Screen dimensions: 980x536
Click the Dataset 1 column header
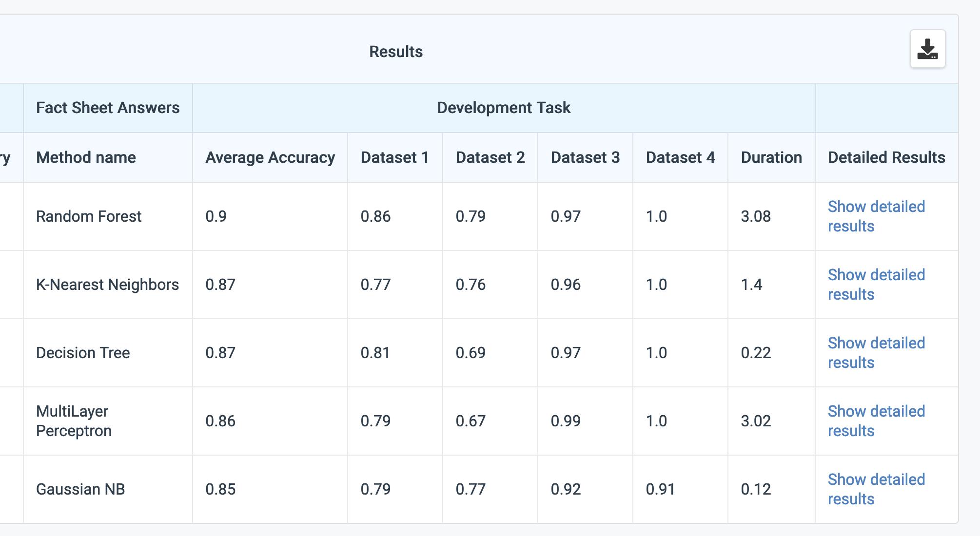point(394,157)
